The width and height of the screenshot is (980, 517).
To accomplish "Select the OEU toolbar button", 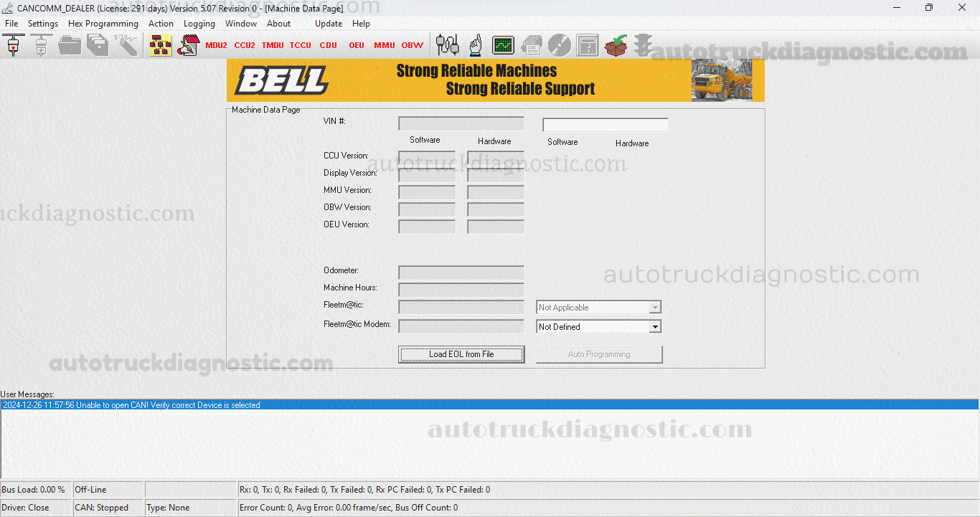I will point(357,45).
